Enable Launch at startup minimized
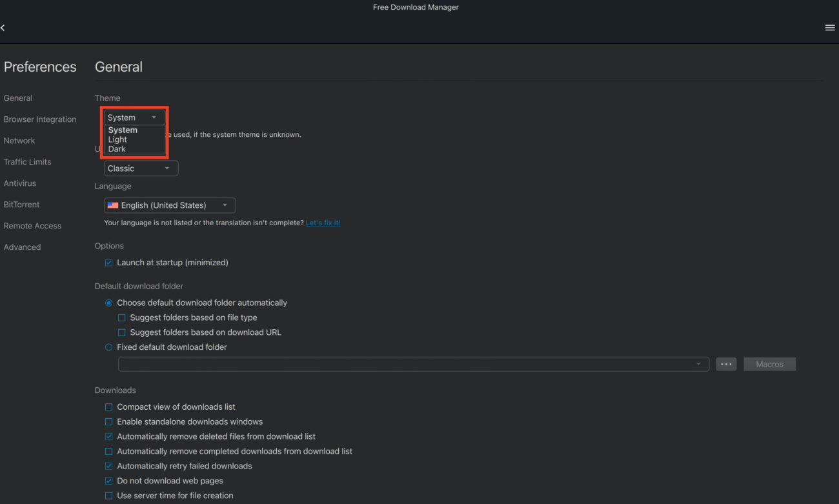839x504 pixels. (x=108, y=262)
